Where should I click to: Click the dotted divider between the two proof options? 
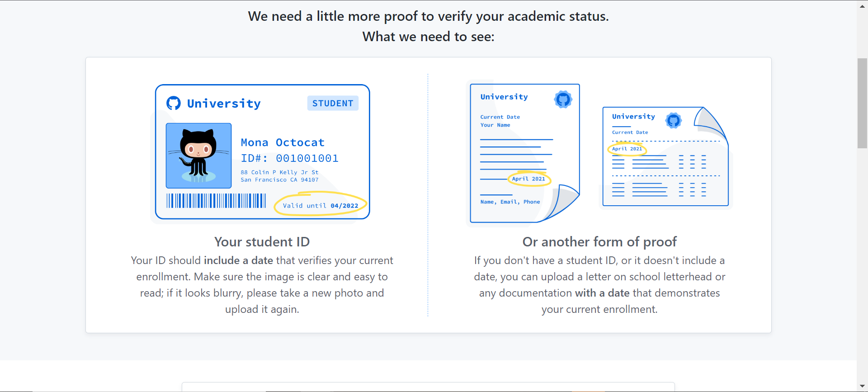click(x=429, y=194)
